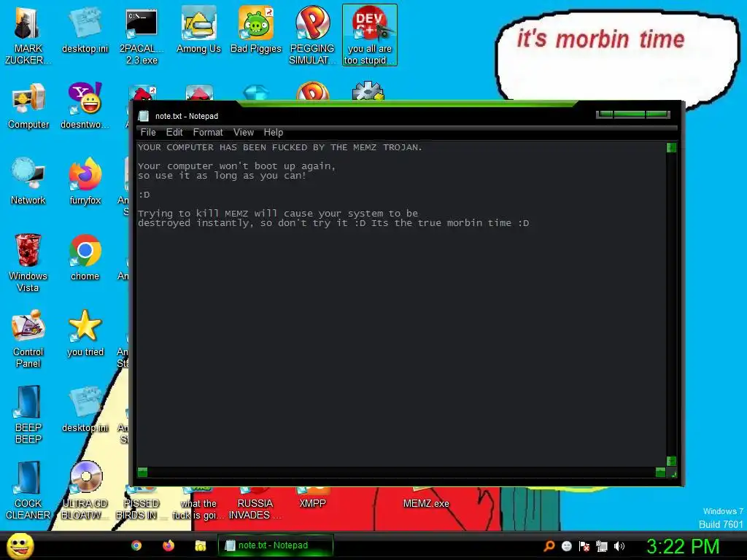Open the Computer desktop icon
The height and width of the screenshot is (560, 747).
tap(28, 106)
